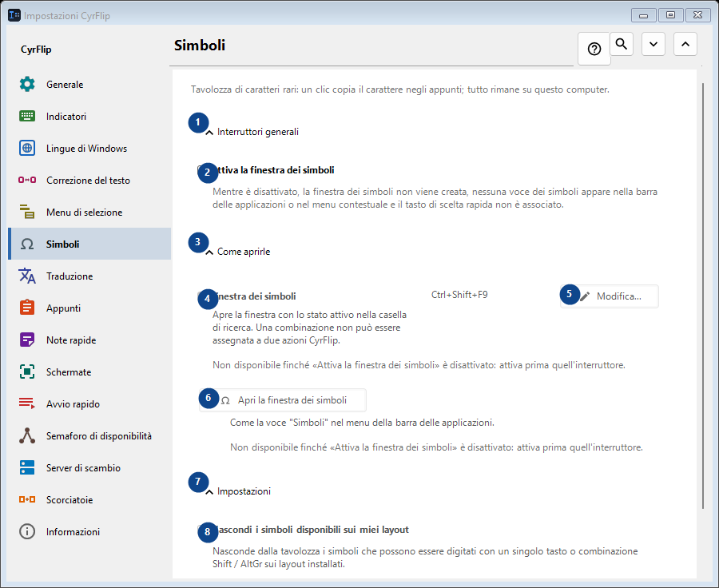
Task: Open the Appunti clipboard icon
Action: point(27,308)
